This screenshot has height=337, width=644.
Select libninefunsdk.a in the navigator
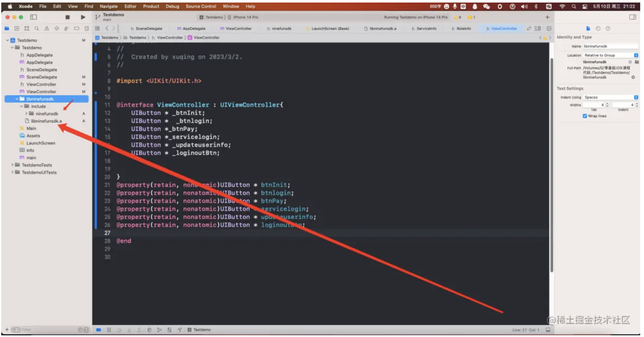tap(46, 121)
